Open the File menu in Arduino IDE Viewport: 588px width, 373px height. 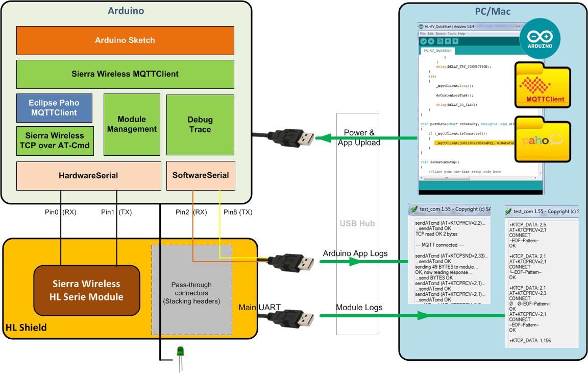coord(422,34)
